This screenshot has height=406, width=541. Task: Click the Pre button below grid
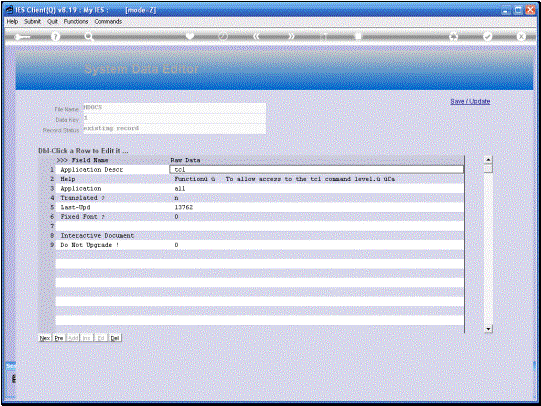59,338
